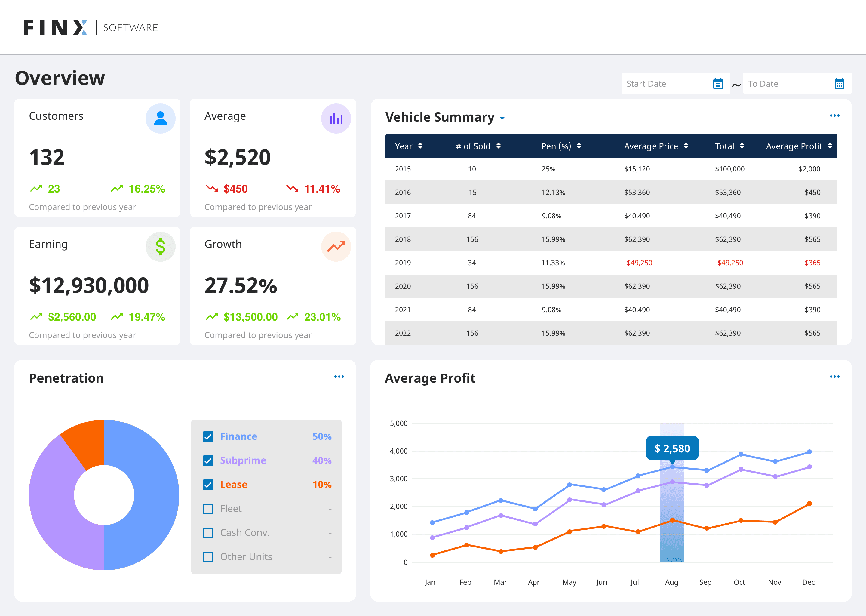Uncheck the Subprime checkbox
Screen dimensions: 866x616
(208, 461)
